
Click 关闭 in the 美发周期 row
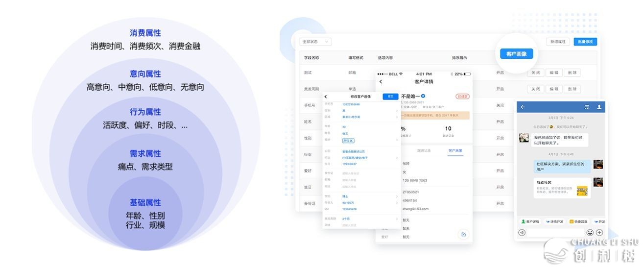pyautogui.click(x=536, y=89)
